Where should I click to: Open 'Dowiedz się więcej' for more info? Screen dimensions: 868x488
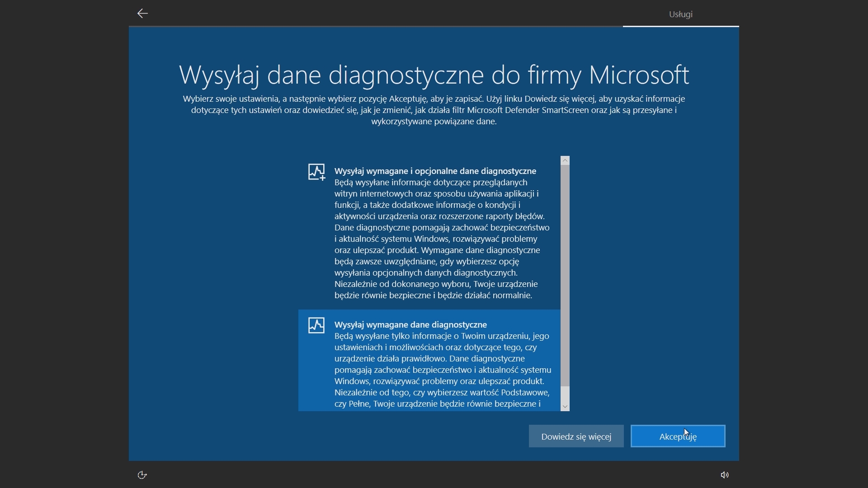click(x=576, y=436)
